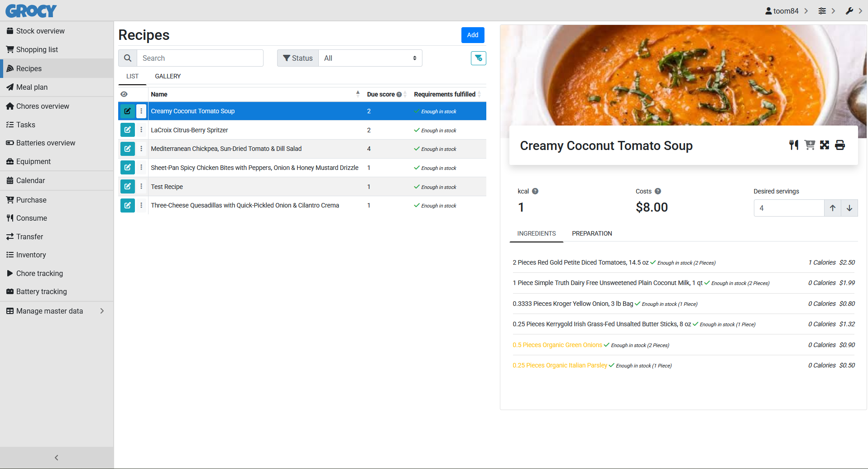The width and height of the screenshot is (868, 469).
Task: Edit the Test Recipe entry
Action: point(128,187)
